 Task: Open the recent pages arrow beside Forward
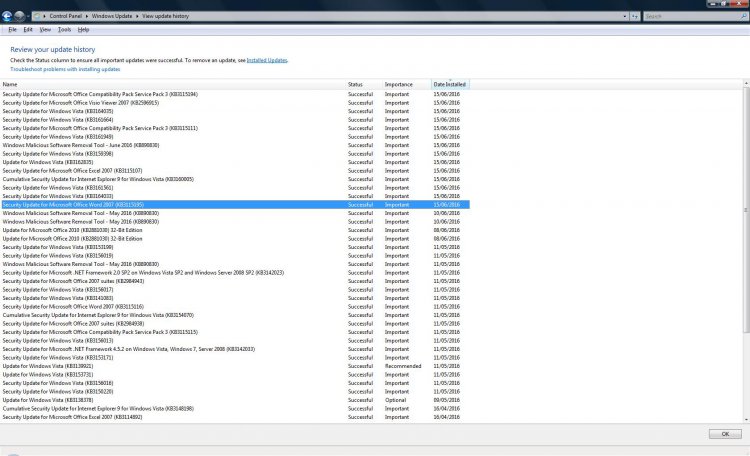(28, 16)
